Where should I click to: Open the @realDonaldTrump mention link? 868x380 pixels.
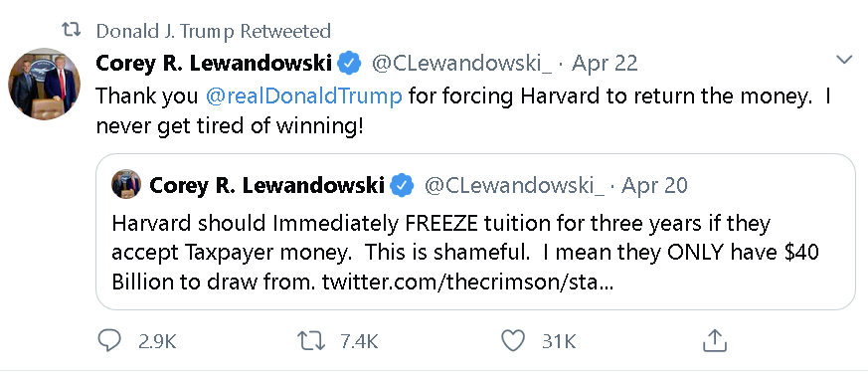coord(304,96)
